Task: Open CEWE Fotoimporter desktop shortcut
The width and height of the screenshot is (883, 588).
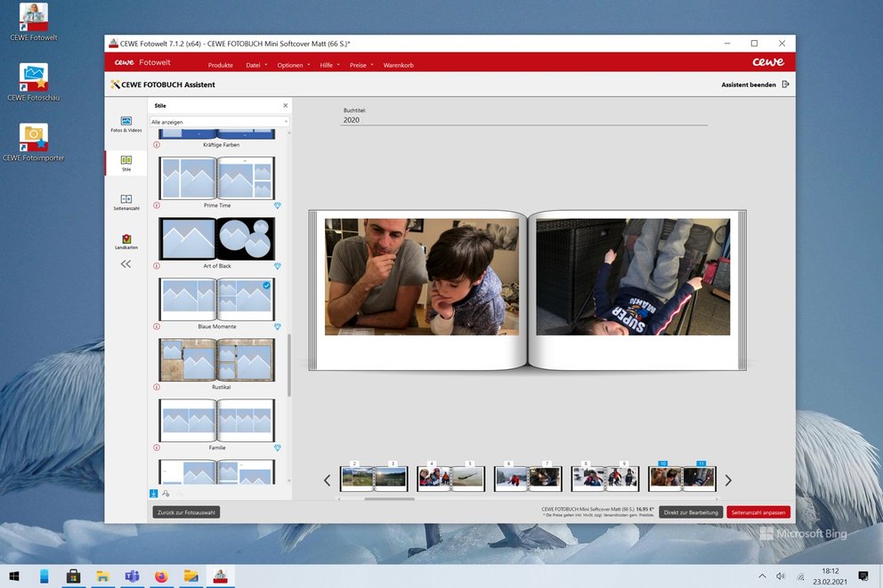Action: [x=34, y=143]
